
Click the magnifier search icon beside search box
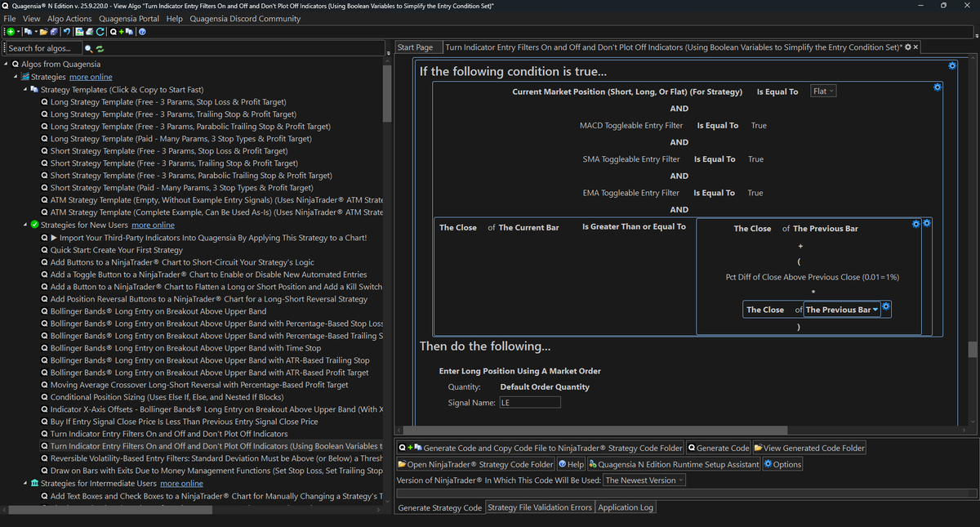point(89,49)
